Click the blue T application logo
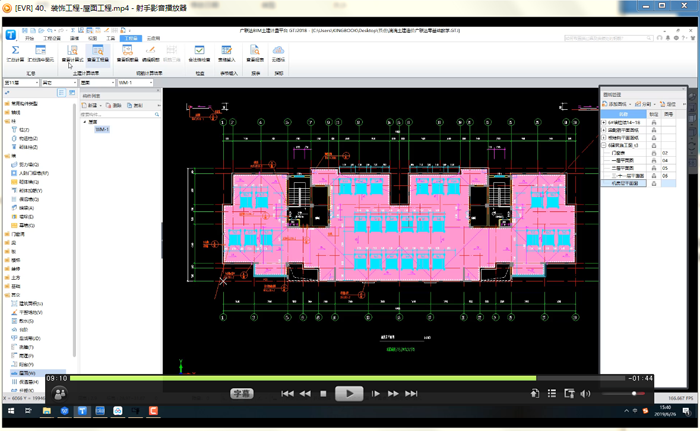Image resolution: width=700 pixels, height=431 pixels. [11, 35]
